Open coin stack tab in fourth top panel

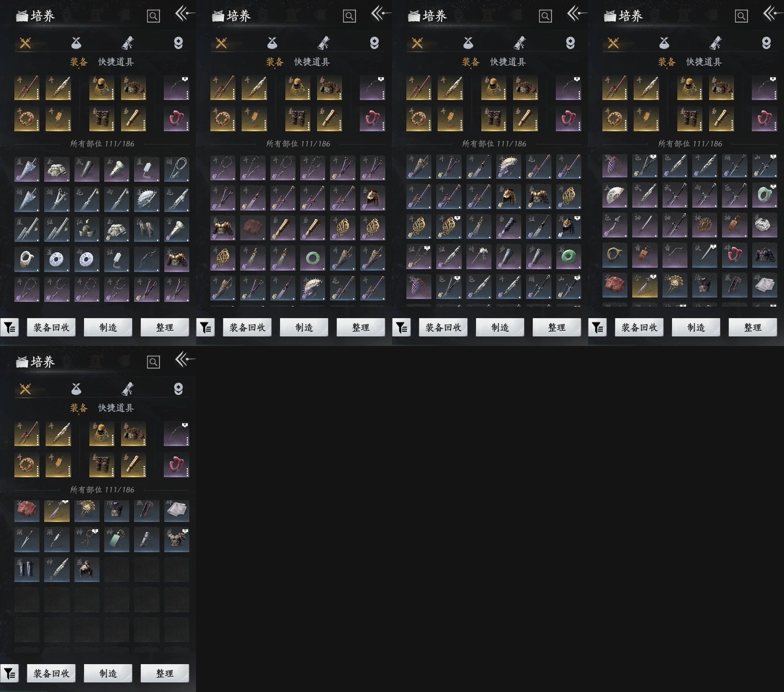[766, 43]
